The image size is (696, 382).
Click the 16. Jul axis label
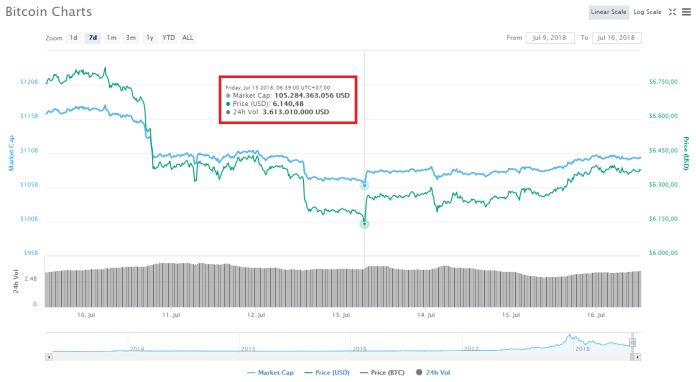click(596, 315)
